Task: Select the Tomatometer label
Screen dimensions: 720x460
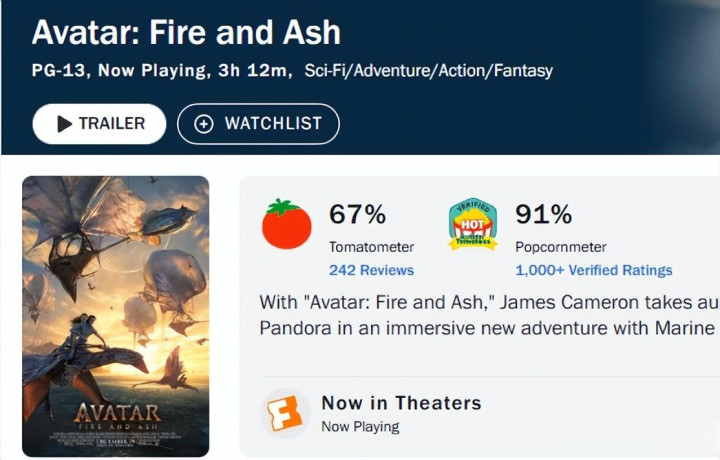Action: click(x=371, y=247)
